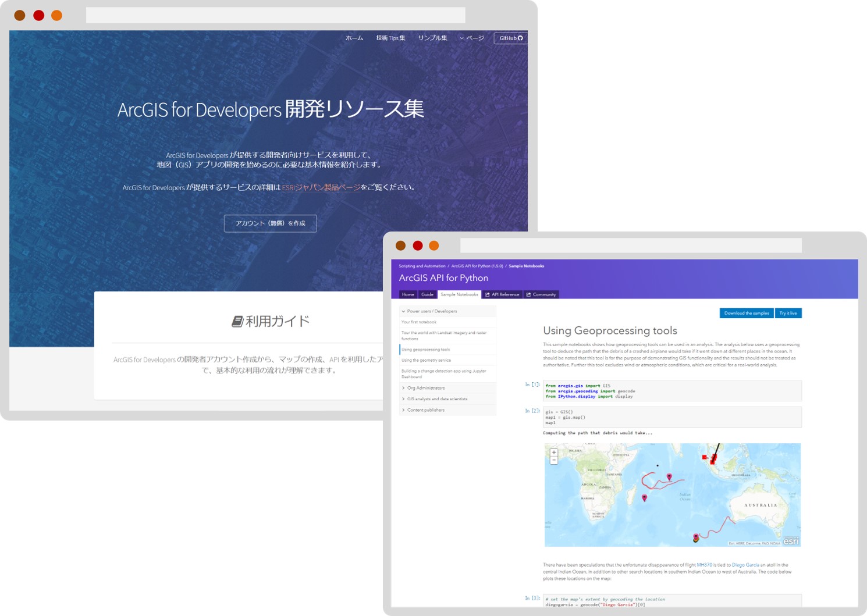Switch to the Home tab
This screenshot has width=867, height=616.
408,294
